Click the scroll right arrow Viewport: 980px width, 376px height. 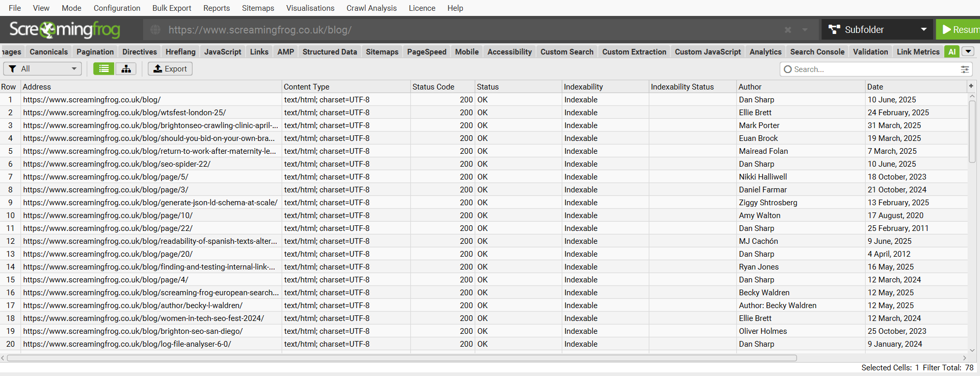pyautogui.click(x=965, y=358)
